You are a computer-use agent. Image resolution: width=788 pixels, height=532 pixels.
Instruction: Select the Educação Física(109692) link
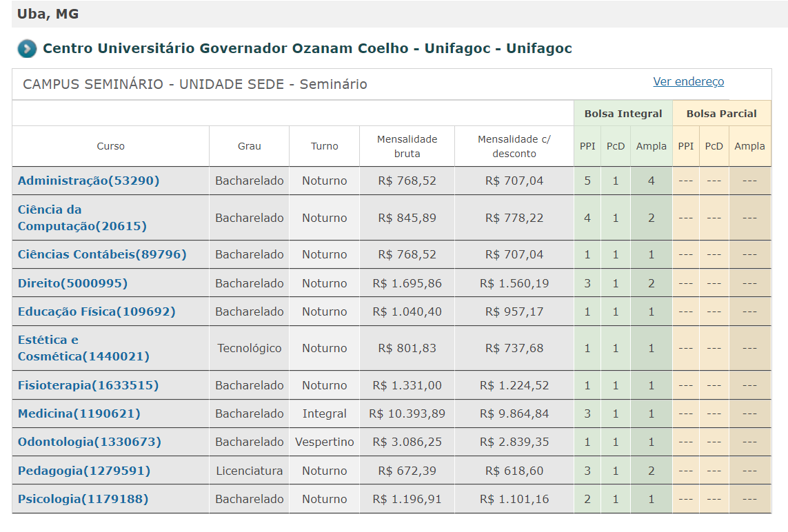97,311
